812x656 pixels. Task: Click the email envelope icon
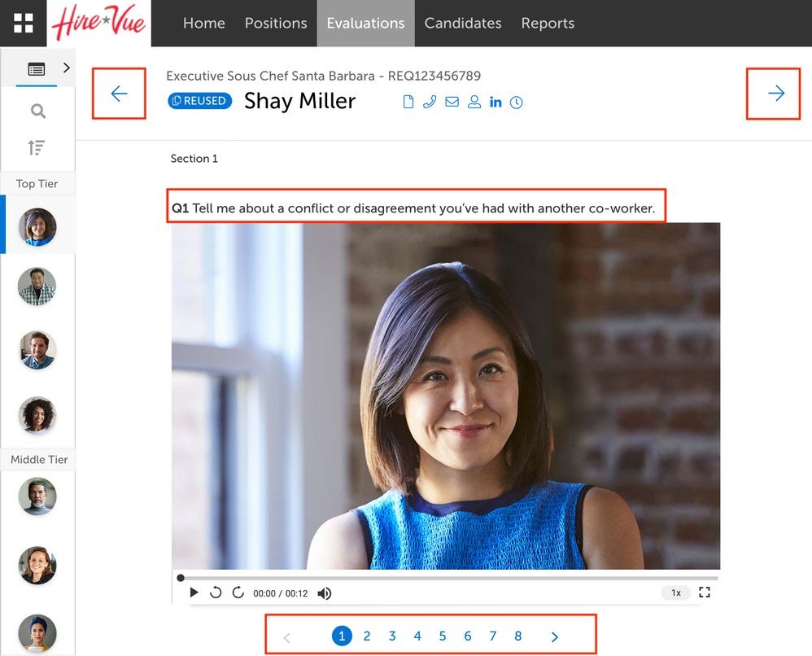click(452, 102)
